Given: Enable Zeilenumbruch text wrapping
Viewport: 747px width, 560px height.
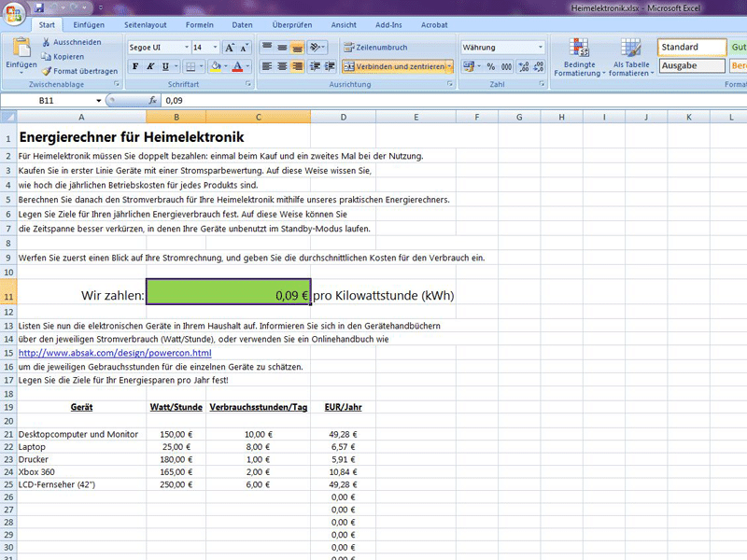Looking at the screenshot, I should 376,48.
